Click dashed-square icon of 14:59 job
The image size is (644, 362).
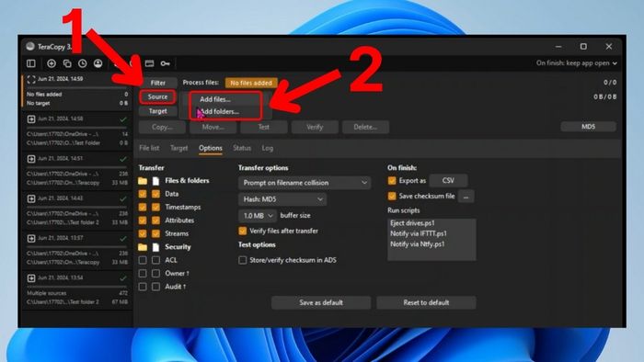tap(31, 79)
